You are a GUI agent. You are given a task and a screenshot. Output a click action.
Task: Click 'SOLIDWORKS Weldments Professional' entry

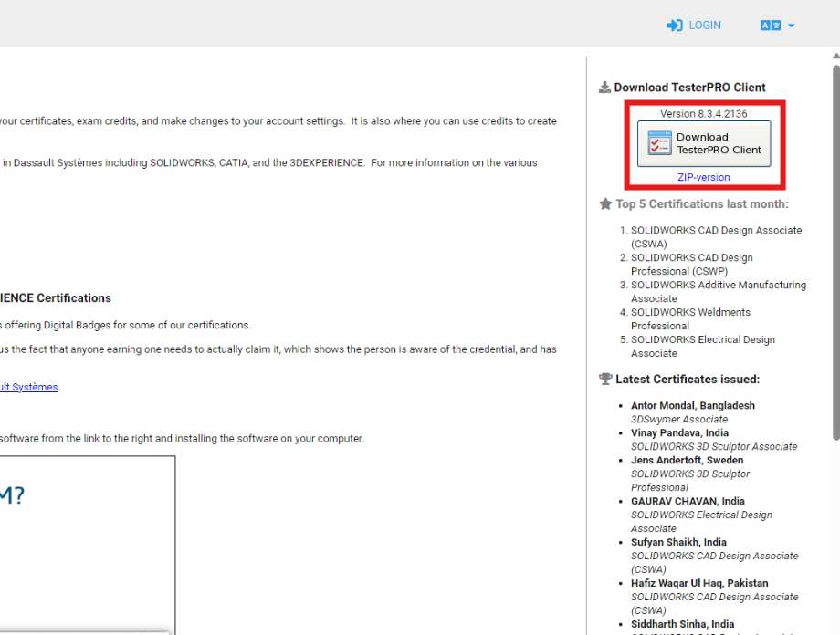pos(690,319)
